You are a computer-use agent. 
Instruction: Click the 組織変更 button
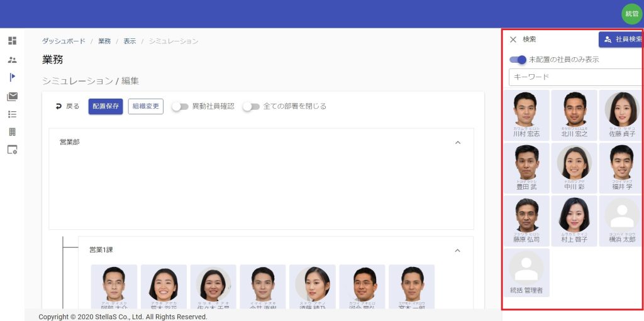tap(145, 106)
